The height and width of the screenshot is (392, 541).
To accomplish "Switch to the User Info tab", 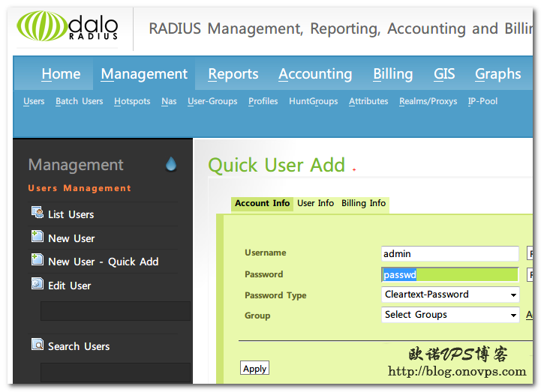I will pyautogui.click(x=315, y=203).
